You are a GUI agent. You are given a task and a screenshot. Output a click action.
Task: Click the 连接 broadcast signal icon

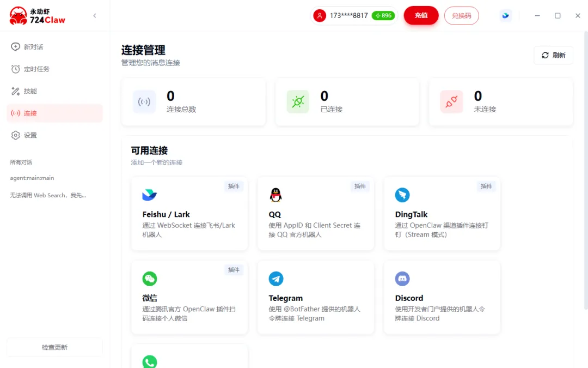click(x=15, y=113)
